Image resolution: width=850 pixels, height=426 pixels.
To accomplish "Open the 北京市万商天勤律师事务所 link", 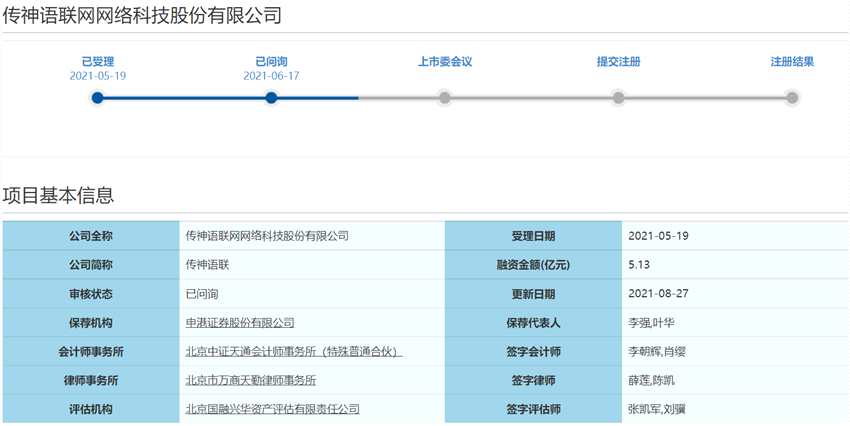I will 251,380.
